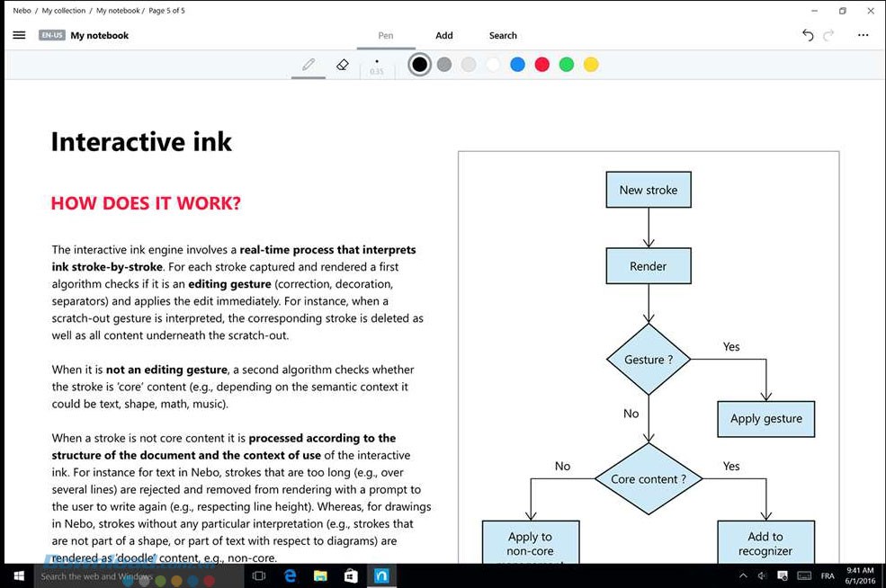The image size is (886, 588).
Task: Change the EN-US language badge
Action: coord(51,35)
